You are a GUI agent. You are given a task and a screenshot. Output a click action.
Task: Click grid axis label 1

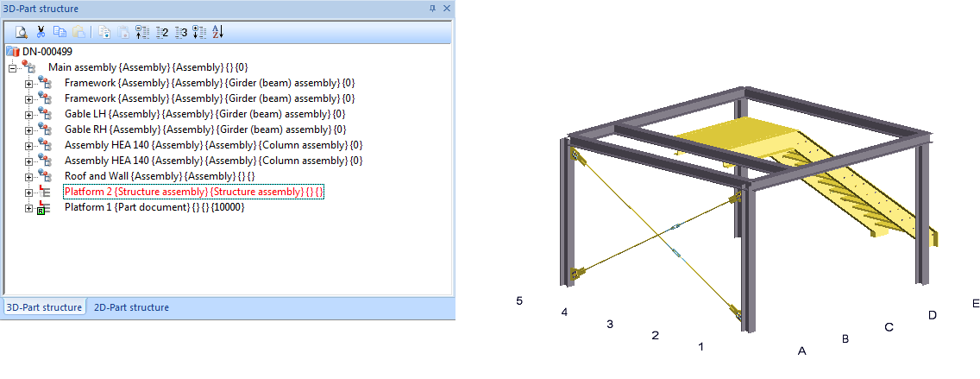pos(701,346)
